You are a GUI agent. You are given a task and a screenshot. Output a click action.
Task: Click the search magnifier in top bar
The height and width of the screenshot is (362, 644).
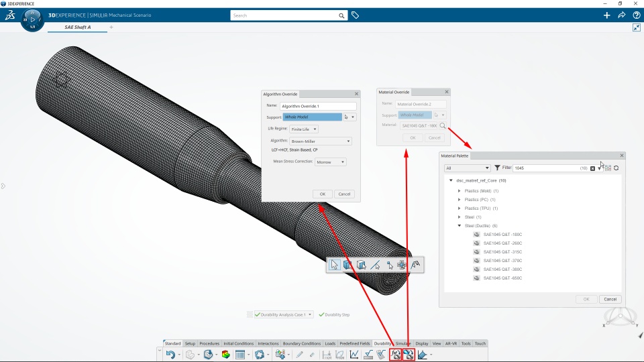coord(341,15)
